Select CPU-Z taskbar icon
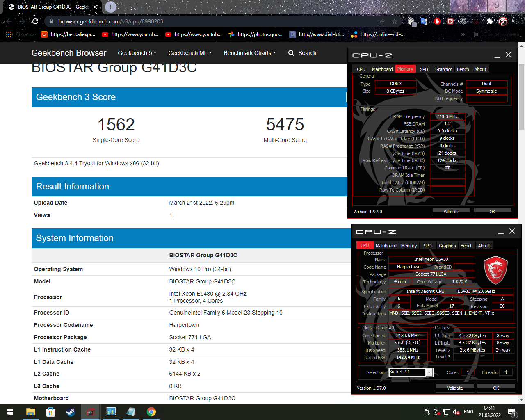The image size is (525, 420). point(91,412)
